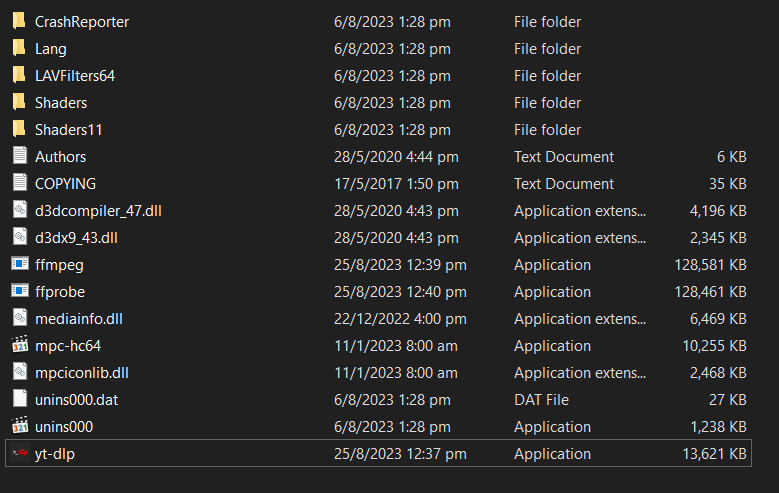The image size is (779, 493).
Task: Click the unins000 application clapperboard icon
Action: 20,426
